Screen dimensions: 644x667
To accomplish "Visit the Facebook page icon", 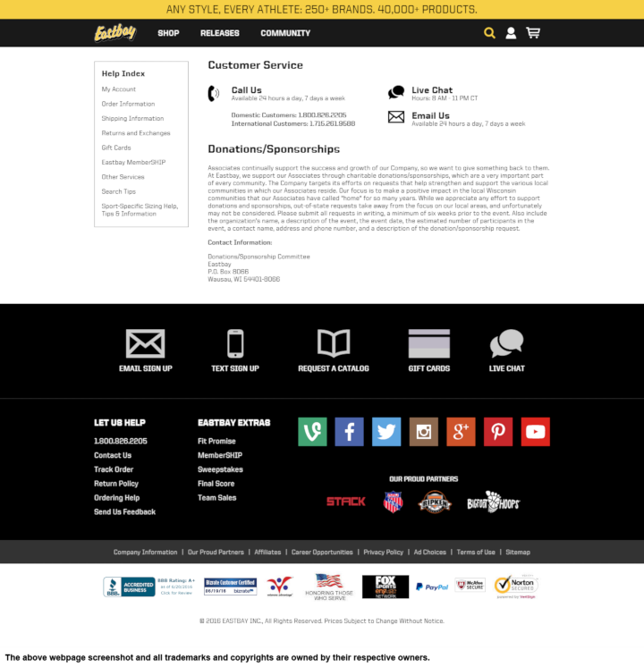I will pos(349,432).
